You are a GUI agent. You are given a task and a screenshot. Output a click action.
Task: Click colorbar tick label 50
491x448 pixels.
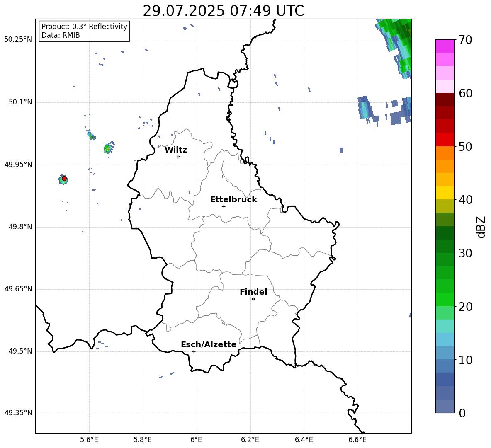(465, 146)
